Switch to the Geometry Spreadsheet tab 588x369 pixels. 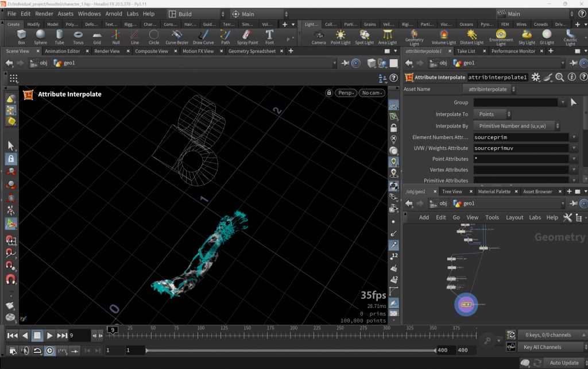[252, 51]
